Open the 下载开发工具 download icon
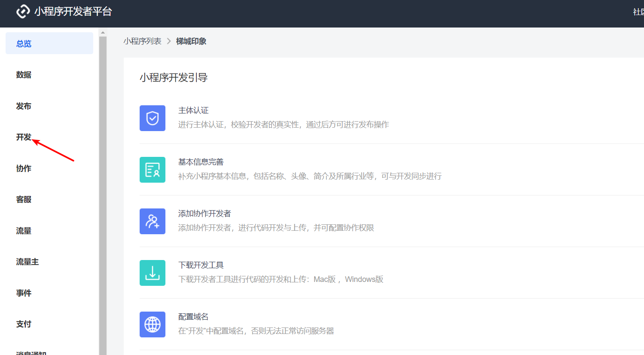The width and height of the screenshot is (644, 355). (153, 273)
